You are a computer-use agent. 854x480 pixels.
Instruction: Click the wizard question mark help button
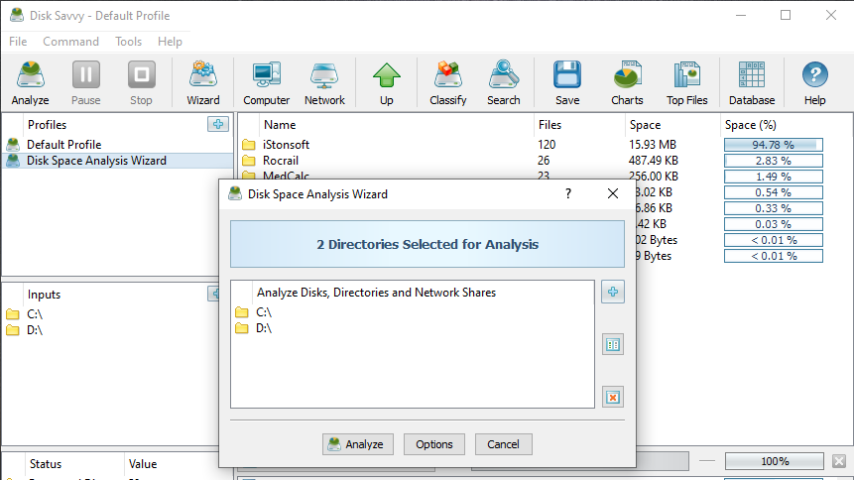[x=568, y=194]
